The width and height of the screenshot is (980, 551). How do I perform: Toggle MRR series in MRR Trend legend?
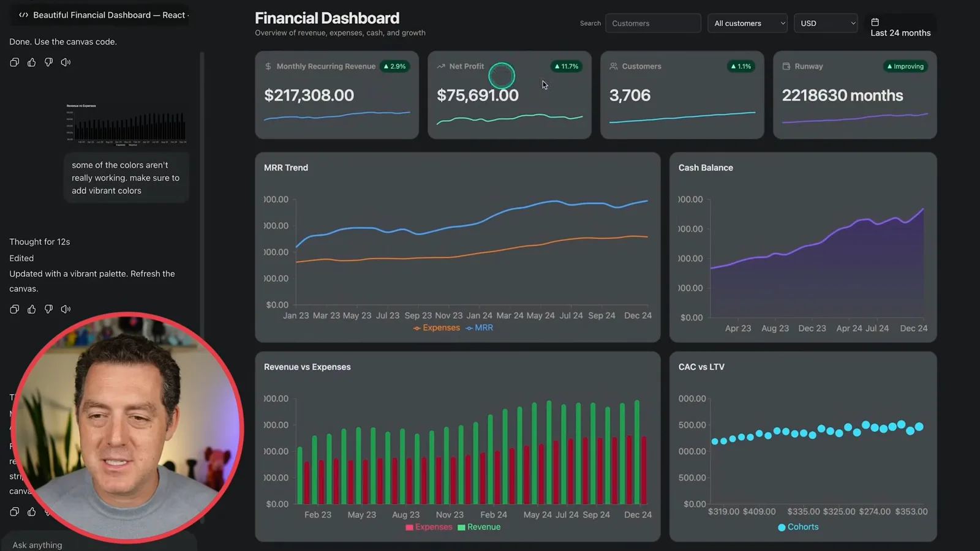coord(479,328)
